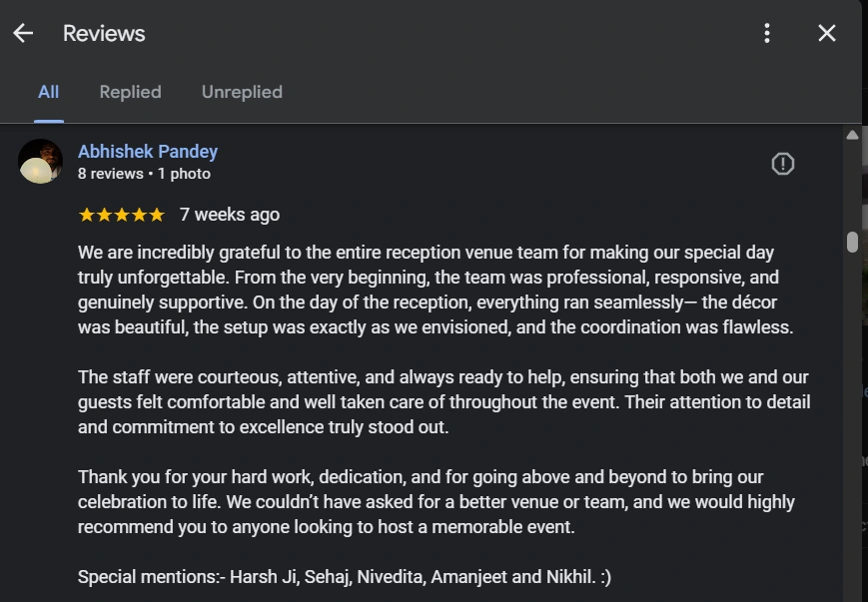Click the "Special mentions" line
This screenshot has height=602, width=868.
tap(344, 577)
